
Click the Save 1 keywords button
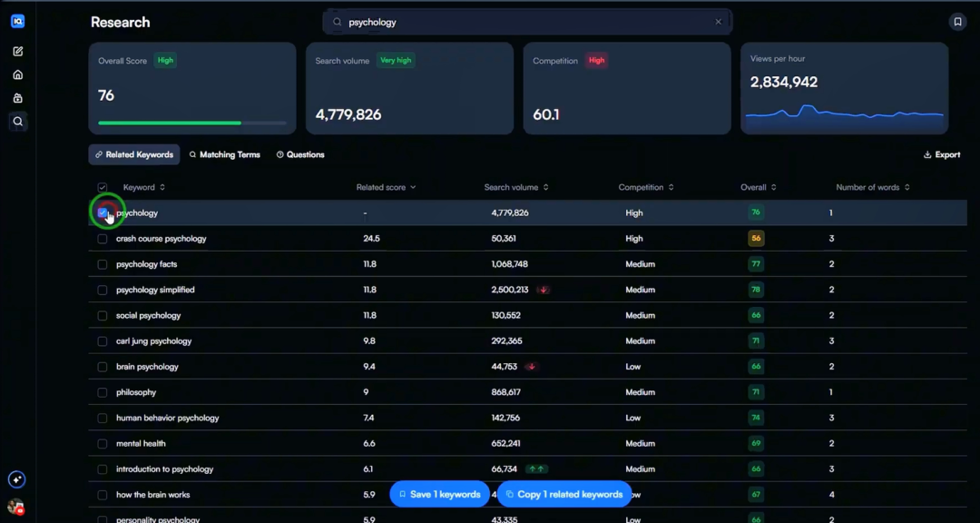(440, 494)
